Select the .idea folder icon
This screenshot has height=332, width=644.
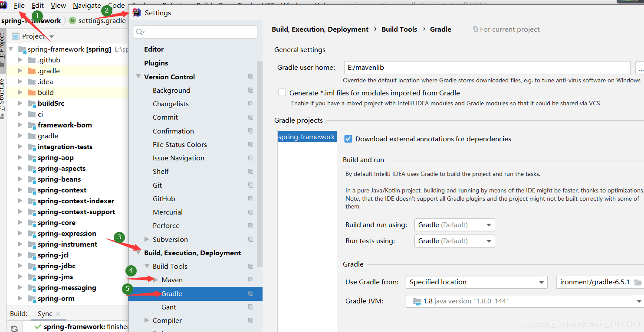[x=32, y=81]
